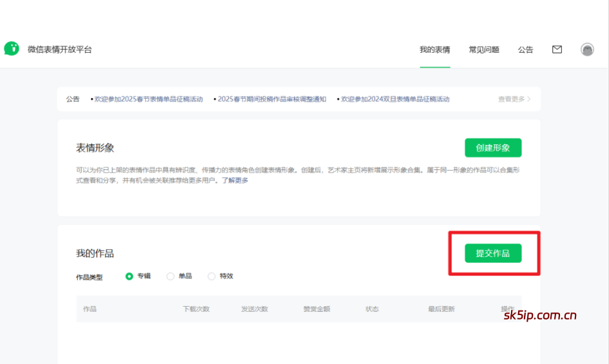Click the 表情形象 section heading

tap(95, 148)
